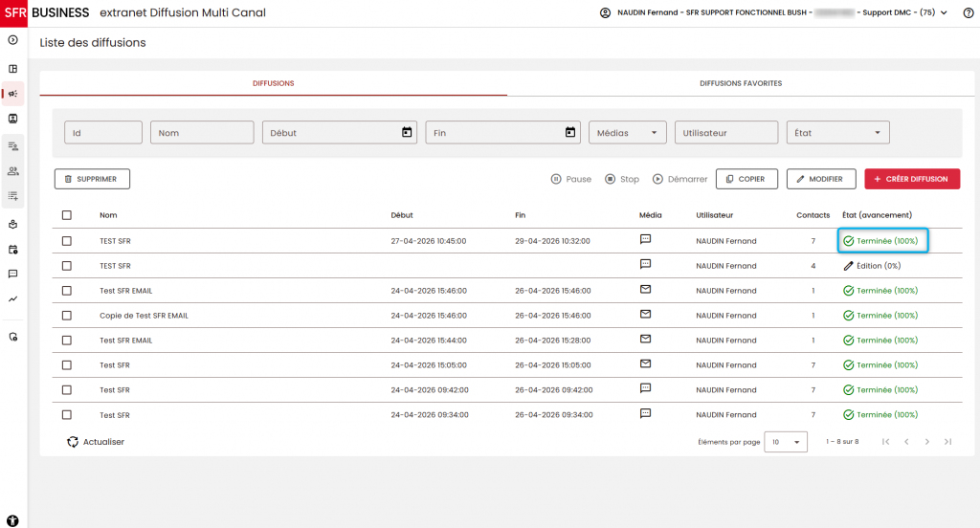Click the SFR logo
This screenshot has width=980, height=528.
(13, 13)
